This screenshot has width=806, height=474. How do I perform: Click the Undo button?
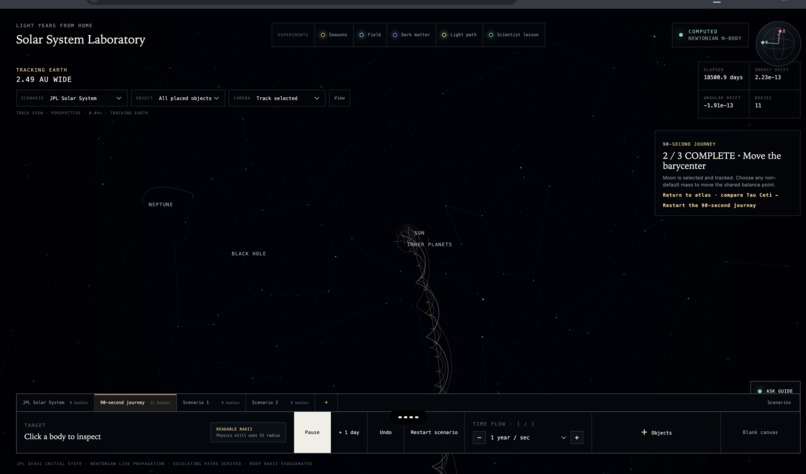click(x=386, y=432)
